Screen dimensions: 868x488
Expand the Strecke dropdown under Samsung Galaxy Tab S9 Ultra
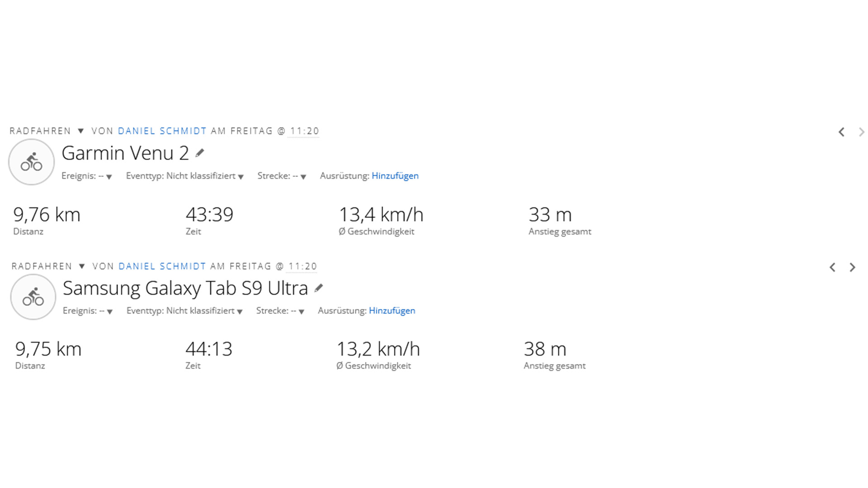280,311
